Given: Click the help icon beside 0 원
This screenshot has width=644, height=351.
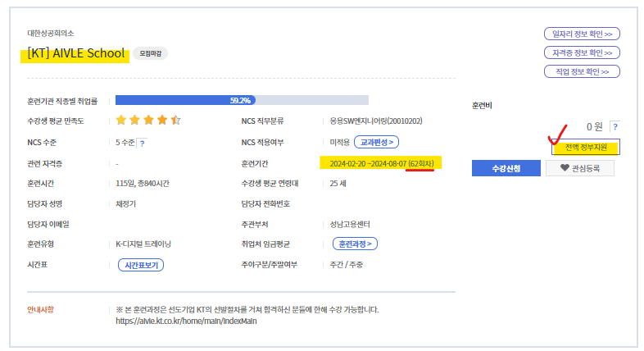Looking at the screenshot, I should tap(615, 126).
